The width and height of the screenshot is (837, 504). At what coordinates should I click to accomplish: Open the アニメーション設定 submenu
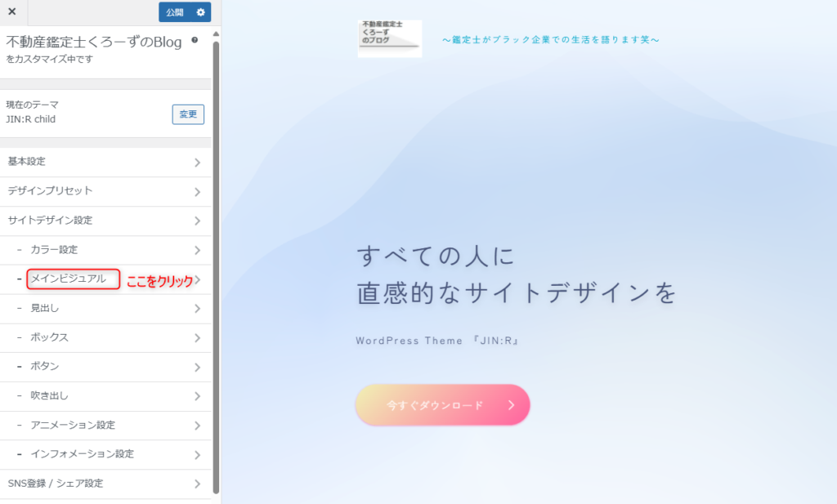pyautogui.click(x=105, y=426)
